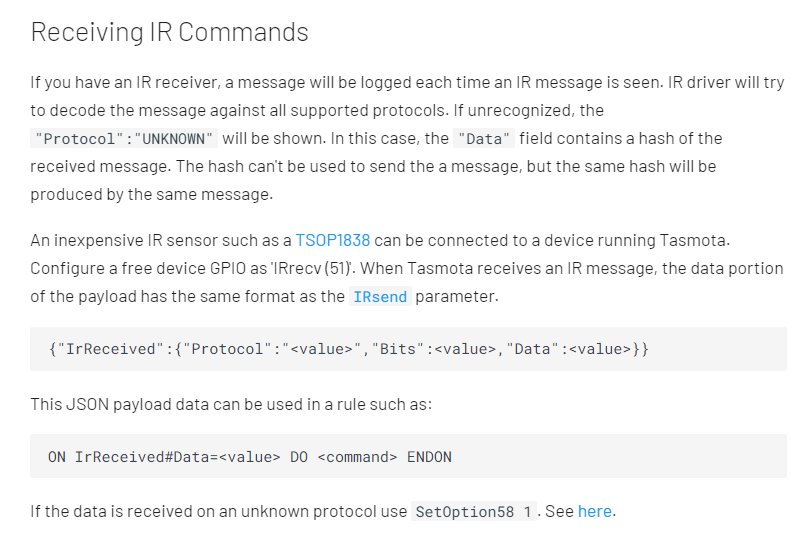Click the <command> placeholder in rule example
794x534 pixels.
357,457
